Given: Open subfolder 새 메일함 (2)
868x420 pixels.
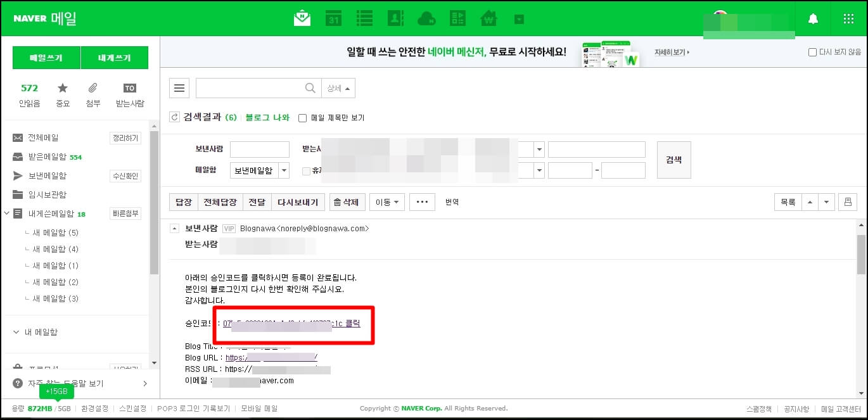Looking at the screenshot, I should click(55, 282).
